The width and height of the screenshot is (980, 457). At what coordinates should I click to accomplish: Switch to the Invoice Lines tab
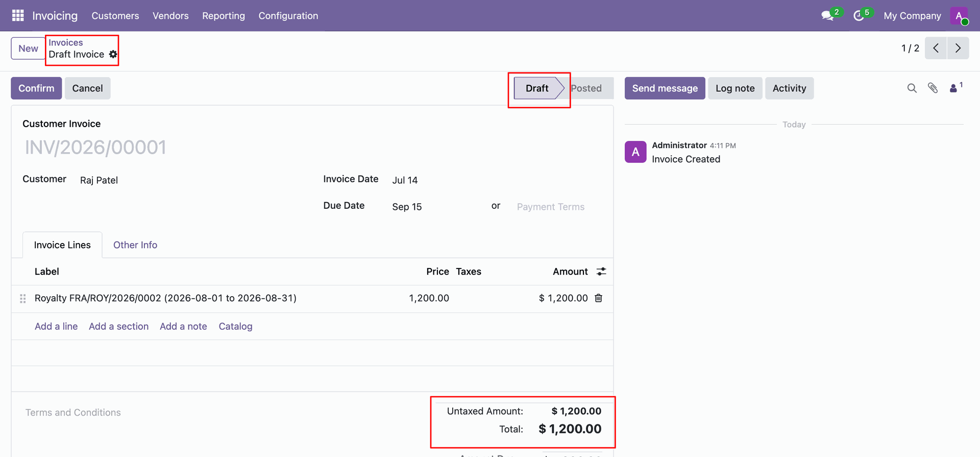click(62, 245)
